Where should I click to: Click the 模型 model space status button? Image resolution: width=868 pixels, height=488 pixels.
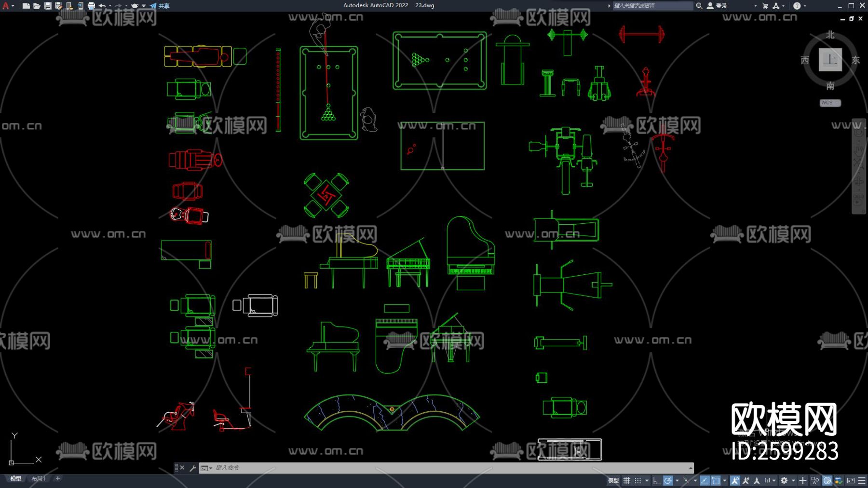(613, 480)
